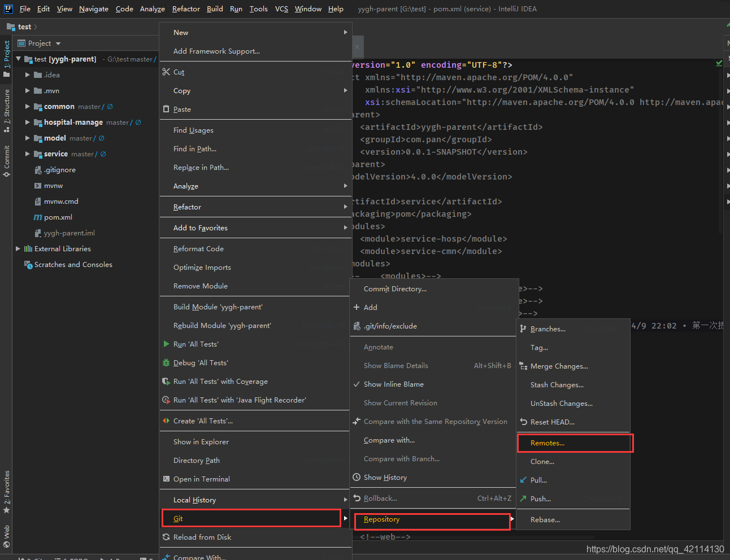Click the Branches icon in Repository submenu
The height and width of the screenshot is (560, 730).
(x=523, y=329)
